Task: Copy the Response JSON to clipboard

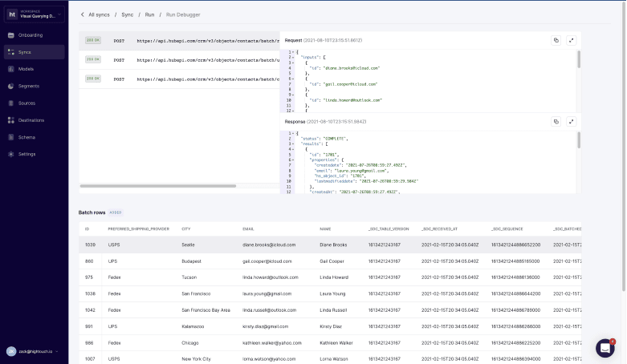Action: [556, 121]
